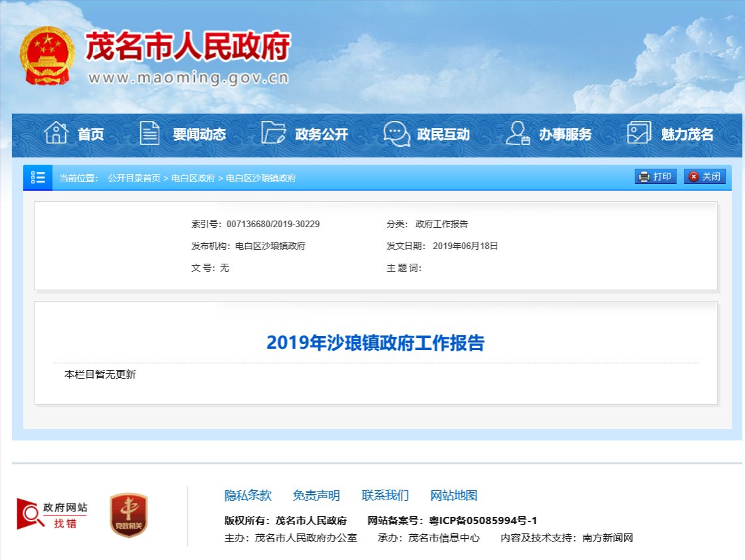Image resolution: width=745 pixels, height=560 pixels.
Task: Click the red 党政机关 badge emblem
Action: [129, 515]
